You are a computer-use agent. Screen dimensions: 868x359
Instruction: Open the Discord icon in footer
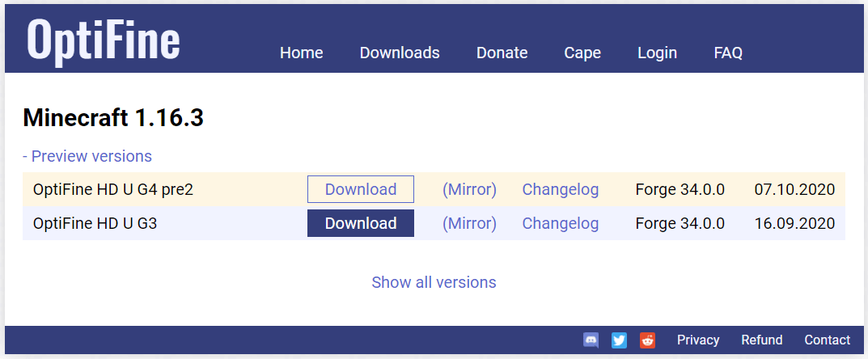click(591, 340)
